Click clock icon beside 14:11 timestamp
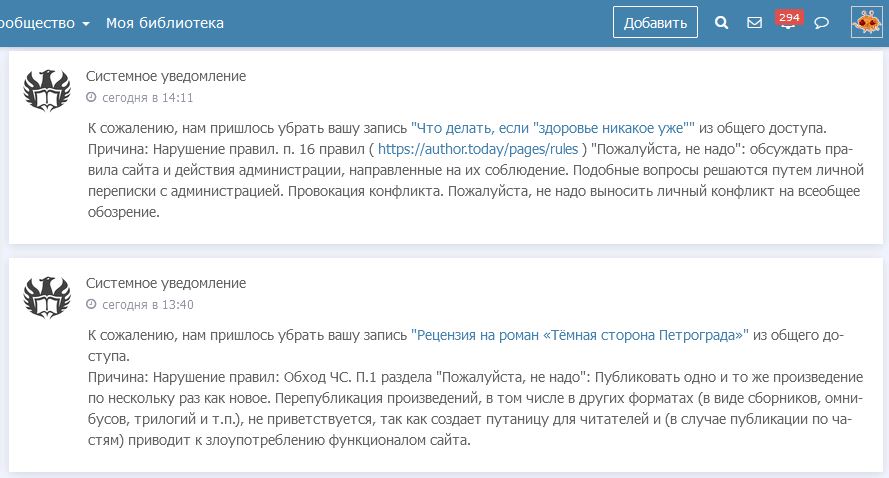Viewport: 889px width, 478px height. tap(91, 98)
